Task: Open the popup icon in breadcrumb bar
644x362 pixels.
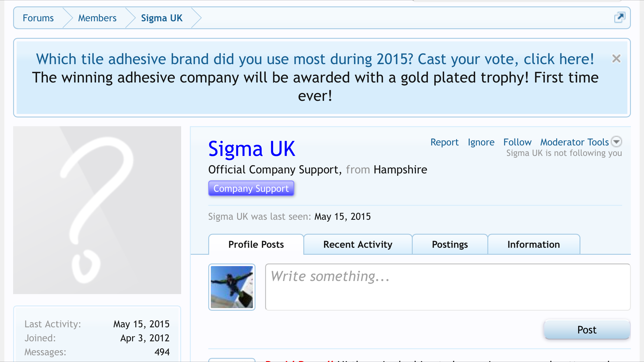Action: tap(619, 18)
